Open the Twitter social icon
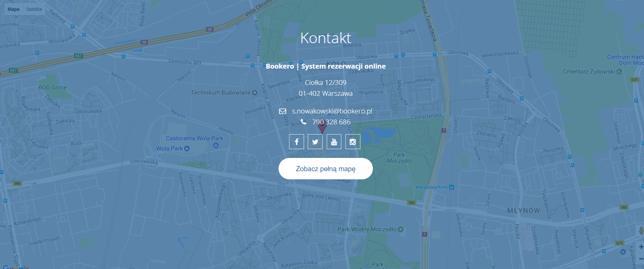This screenshot has height=269, width=644. (x=315, y=142)
